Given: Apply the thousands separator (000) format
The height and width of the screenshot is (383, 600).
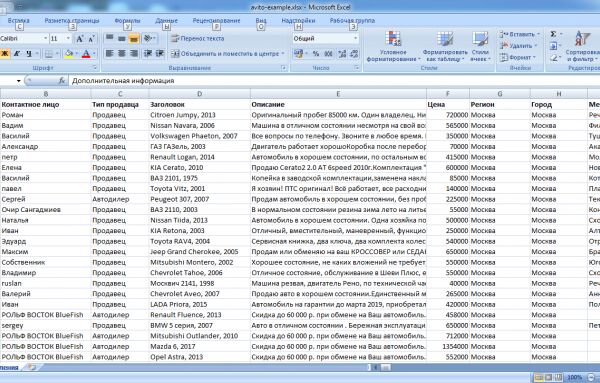Looking at the screenshot, I should (328, 54).
